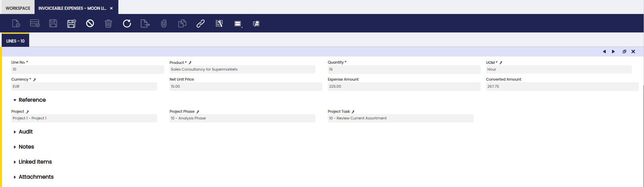Open Project link arrow icon
Viewport: 644px width, 187px height.
(x=27, y=112)
